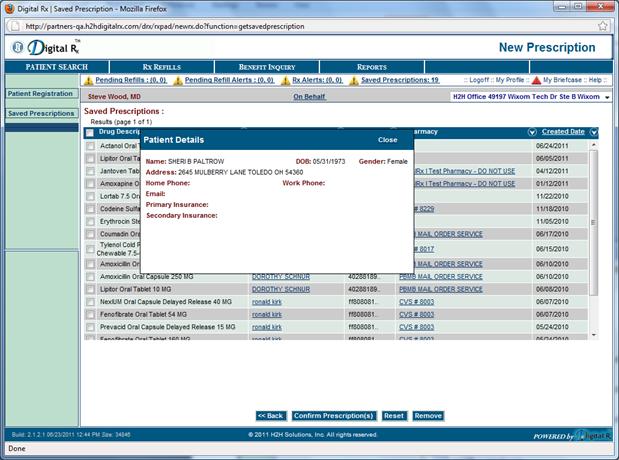Click the red My Briefcase icon
This screenshot has height=460, width=619.
(x=536, y=80)
